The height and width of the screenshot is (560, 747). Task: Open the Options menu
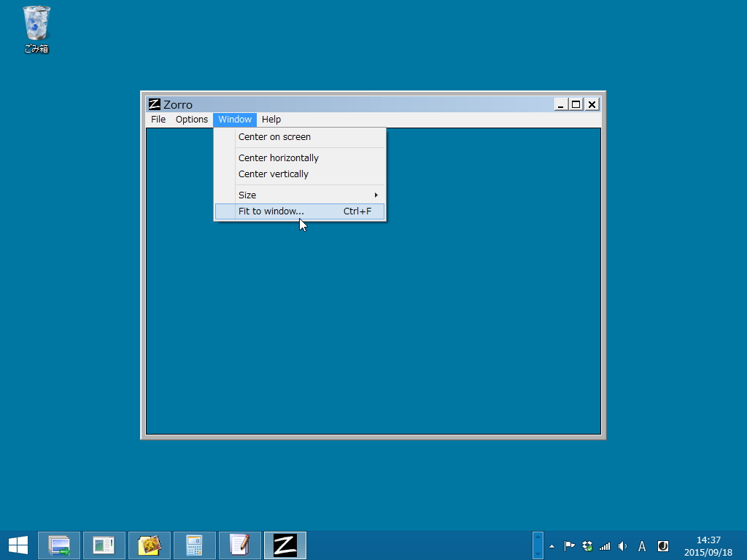tap(192, 120)
